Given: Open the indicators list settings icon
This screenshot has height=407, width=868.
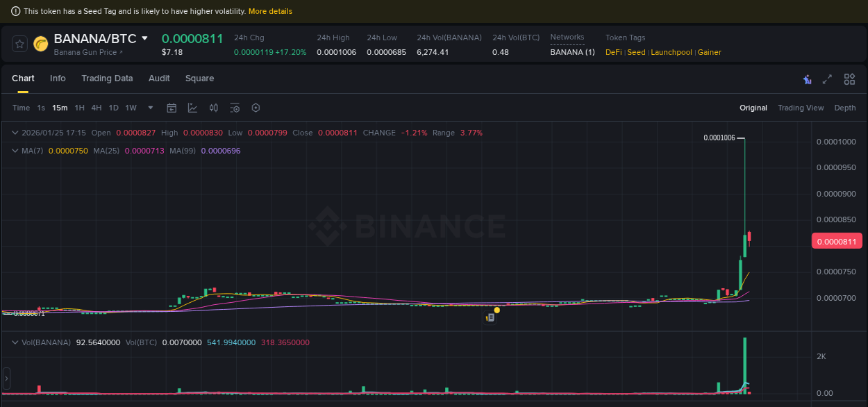Looking at the screenshot, I should click(235, 108).
